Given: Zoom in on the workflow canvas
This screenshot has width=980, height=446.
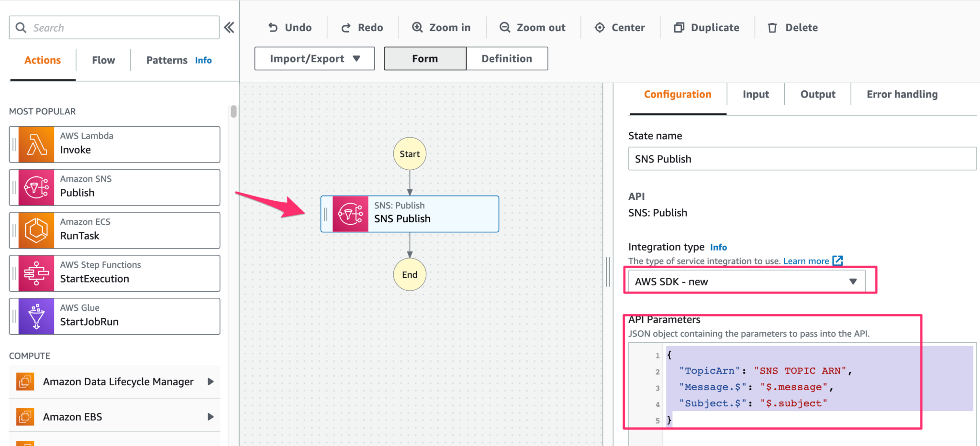Looking at the screenshot, I should pyautogui.click(x=417, y=27).
